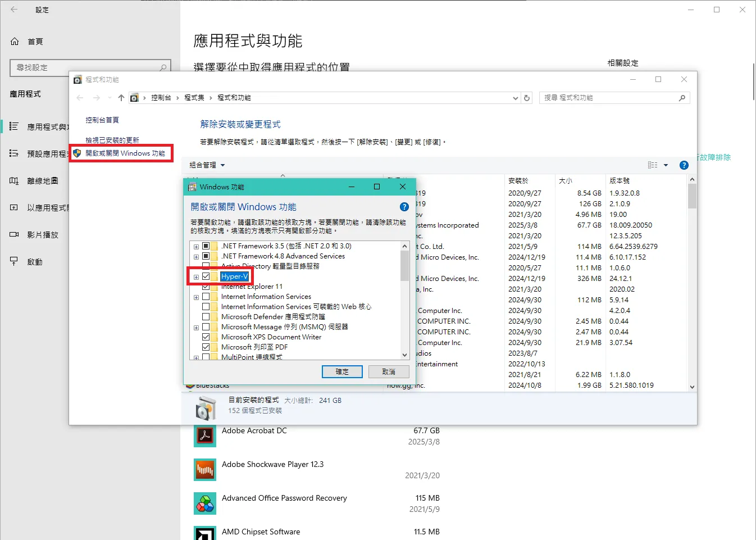Expand the Microsoft Message 佇列 (MSMQ) node
Screen dimensions: 756x540
[x=196, y=328]
